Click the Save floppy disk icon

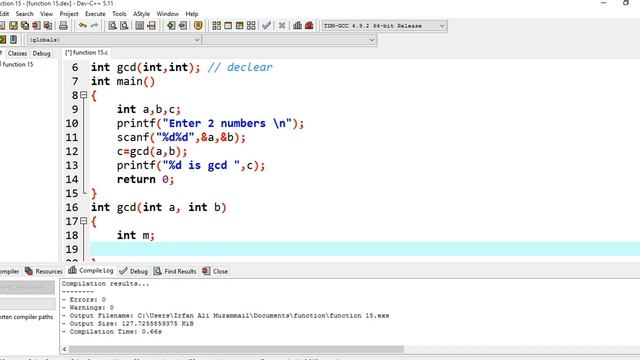click(13, 26)
